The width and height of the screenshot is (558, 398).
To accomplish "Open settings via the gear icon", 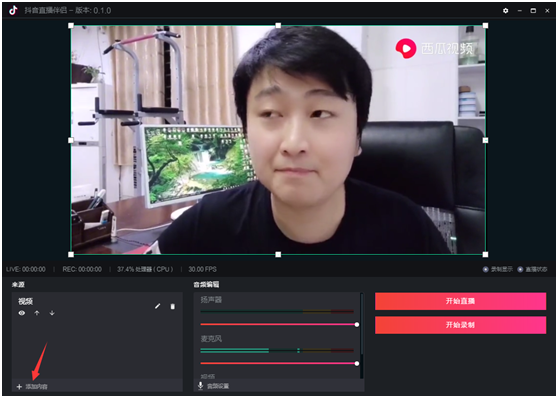I will (505, 11).
